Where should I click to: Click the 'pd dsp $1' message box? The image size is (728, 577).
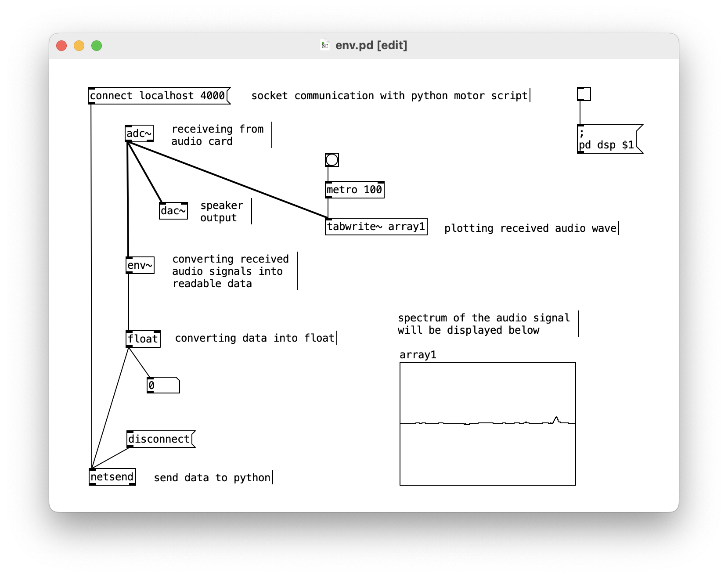(x=610, y=139)
